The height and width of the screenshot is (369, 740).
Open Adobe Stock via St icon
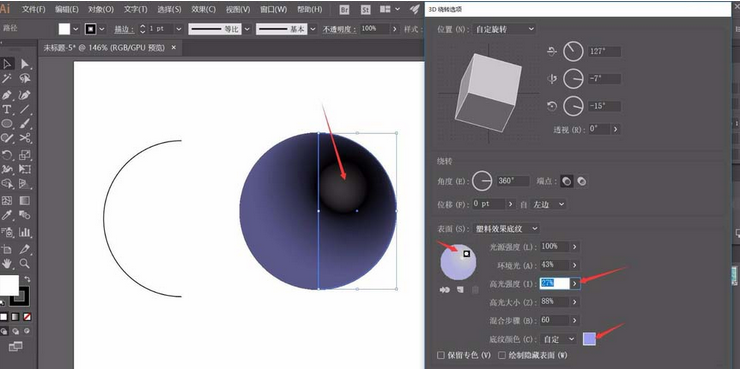(x=366, y=9)
